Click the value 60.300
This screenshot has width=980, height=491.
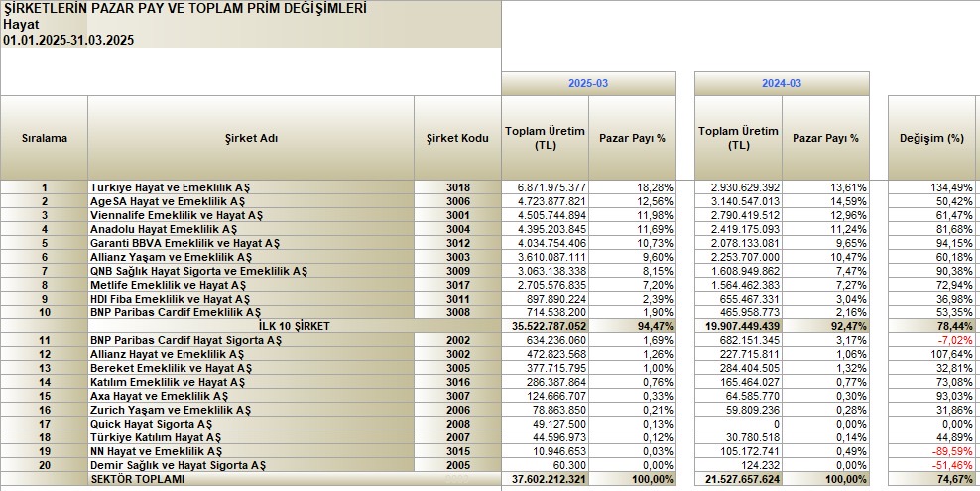(x=545, y=465)
